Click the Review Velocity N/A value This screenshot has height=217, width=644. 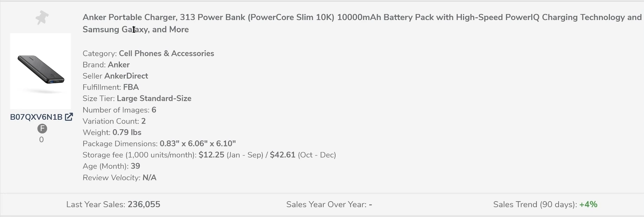149,178
